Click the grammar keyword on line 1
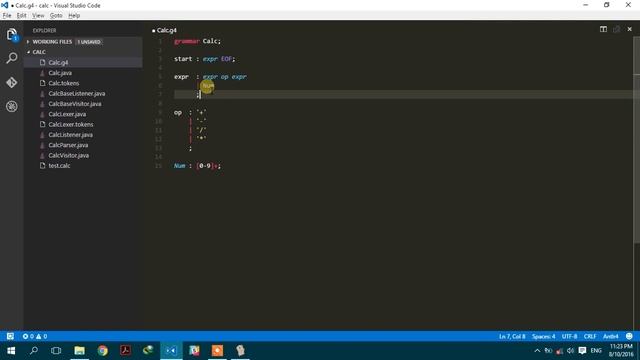 point(187,41)
